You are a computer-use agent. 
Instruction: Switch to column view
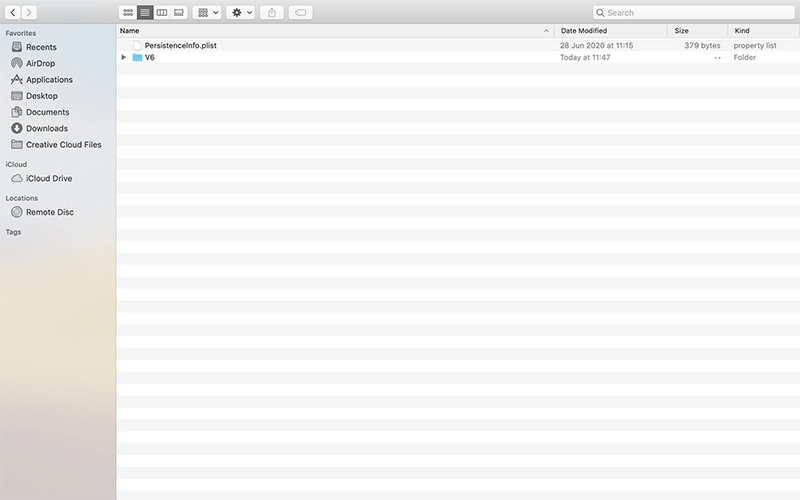click(162, 12)
